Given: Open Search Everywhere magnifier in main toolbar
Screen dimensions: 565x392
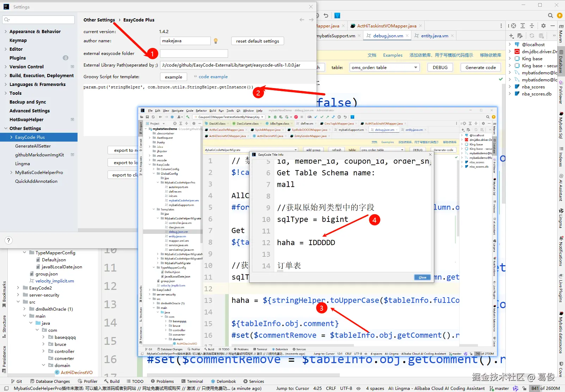Looking at the screenshot, I should (550, 15).
